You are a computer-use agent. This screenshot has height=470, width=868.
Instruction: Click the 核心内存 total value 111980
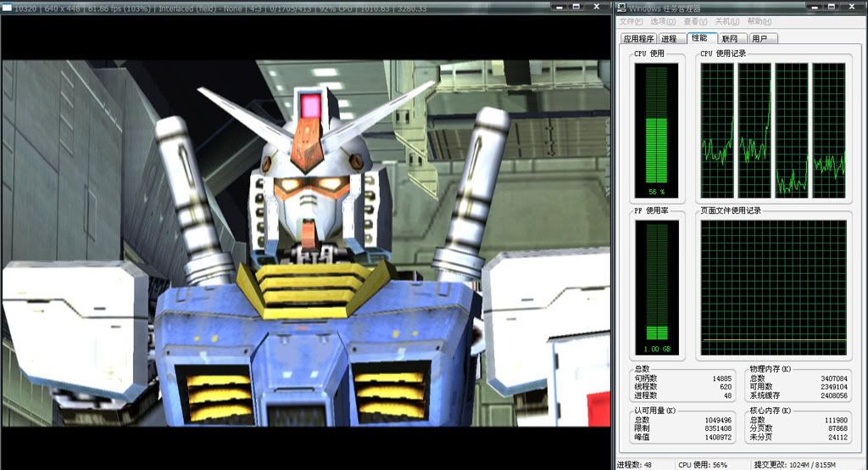click(x=836, y=420)
